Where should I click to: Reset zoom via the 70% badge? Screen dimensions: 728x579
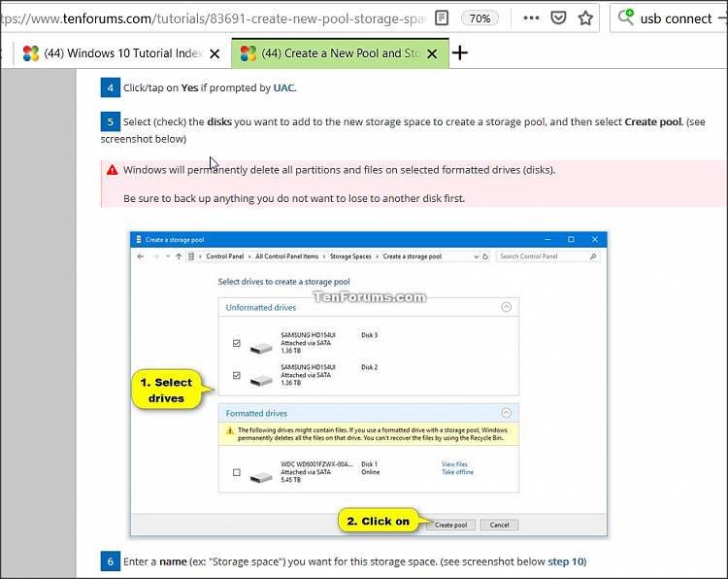pos(480,18)
